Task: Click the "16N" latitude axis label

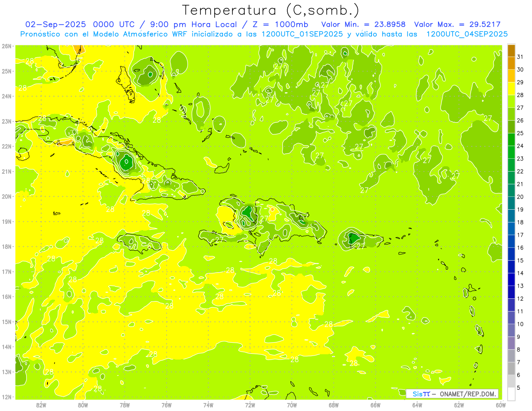Action: coord(7,297)
